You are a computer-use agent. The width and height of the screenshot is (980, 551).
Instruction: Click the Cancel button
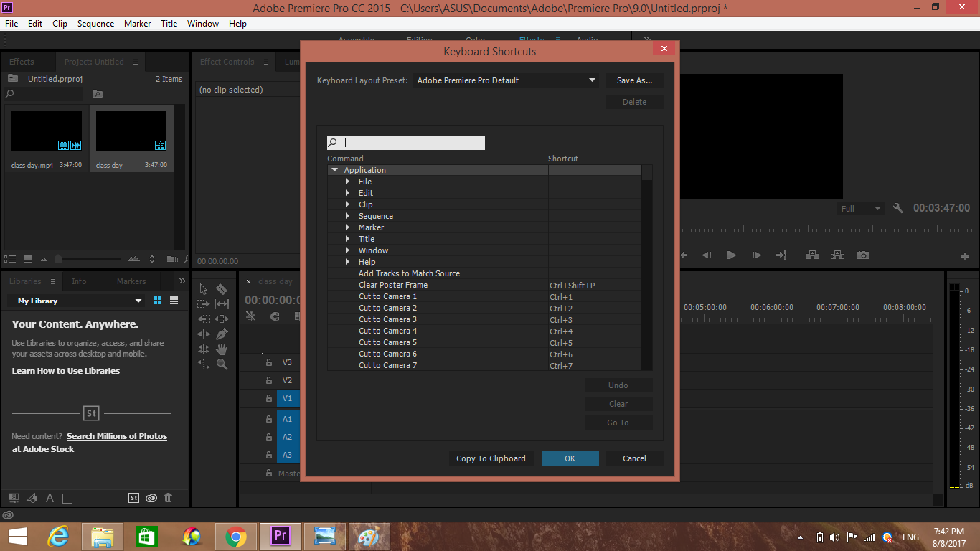pos(635,458)
